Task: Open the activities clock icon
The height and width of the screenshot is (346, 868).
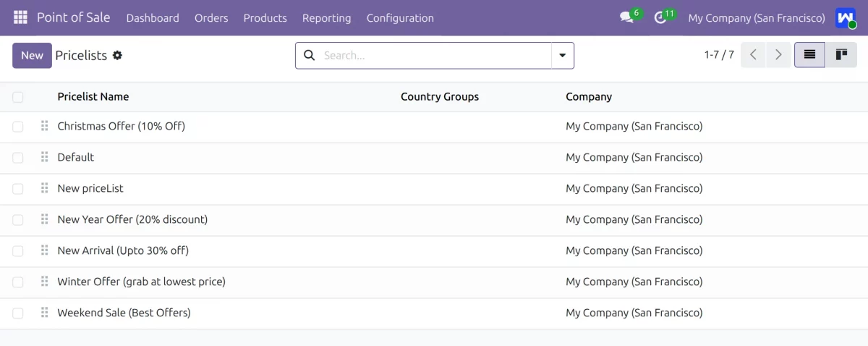Action: pyautogui.click(x=660, y=17)
